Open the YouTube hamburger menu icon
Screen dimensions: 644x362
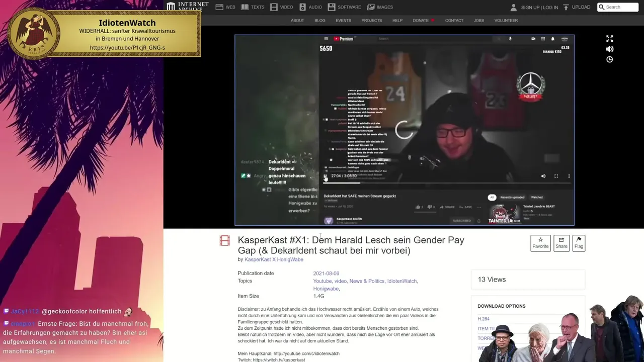pyautogui.click(x=326, y=39)
